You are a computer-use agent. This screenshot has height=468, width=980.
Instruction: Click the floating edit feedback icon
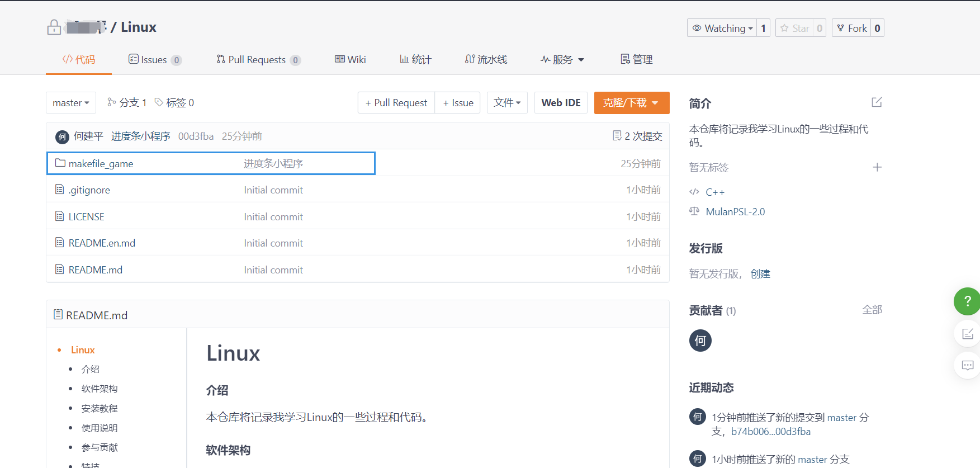pyautogui.click(x=968, y=334)
